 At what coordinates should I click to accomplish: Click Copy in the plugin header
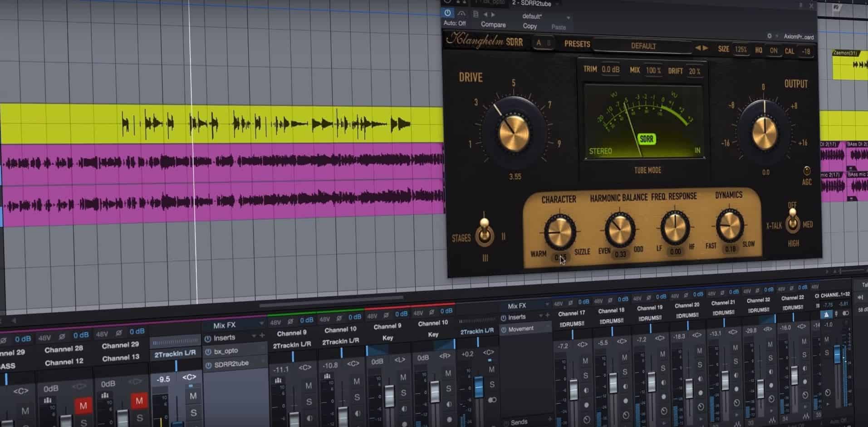coord(530,26)
